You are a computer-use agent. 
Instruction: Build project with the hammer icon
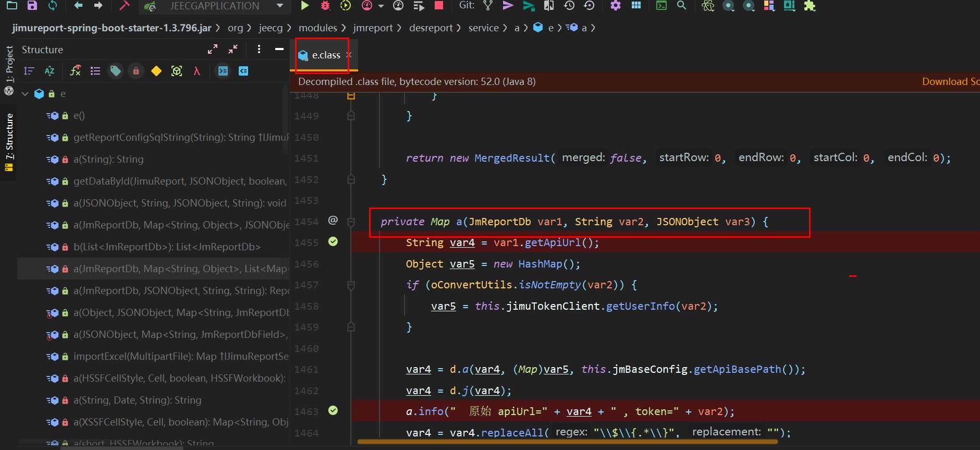pos(125,6)
